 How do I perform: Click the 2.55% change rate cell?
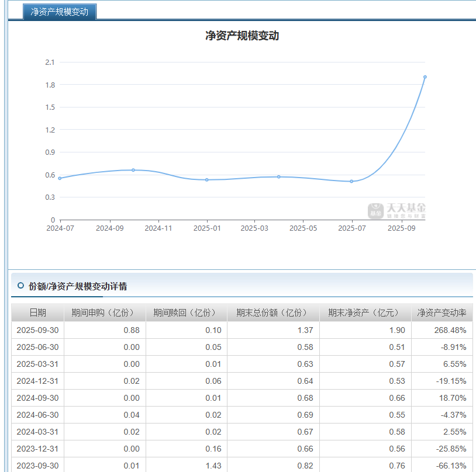click(x=441, y=432)
